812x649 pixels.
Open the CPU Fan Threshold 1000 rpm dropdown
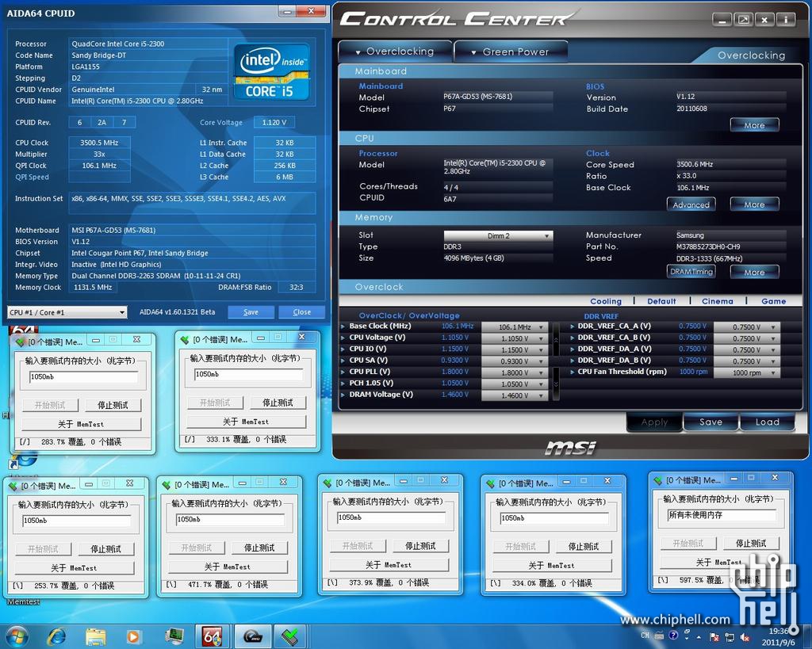coord(746,372)
